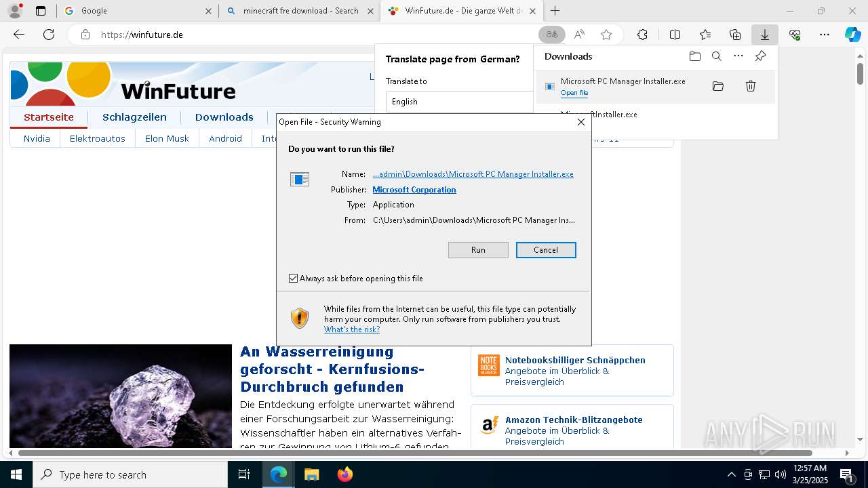This screenshot has width=868, height=488.
Task: Open Edge Settings and more menu
Action: (825, 35)
